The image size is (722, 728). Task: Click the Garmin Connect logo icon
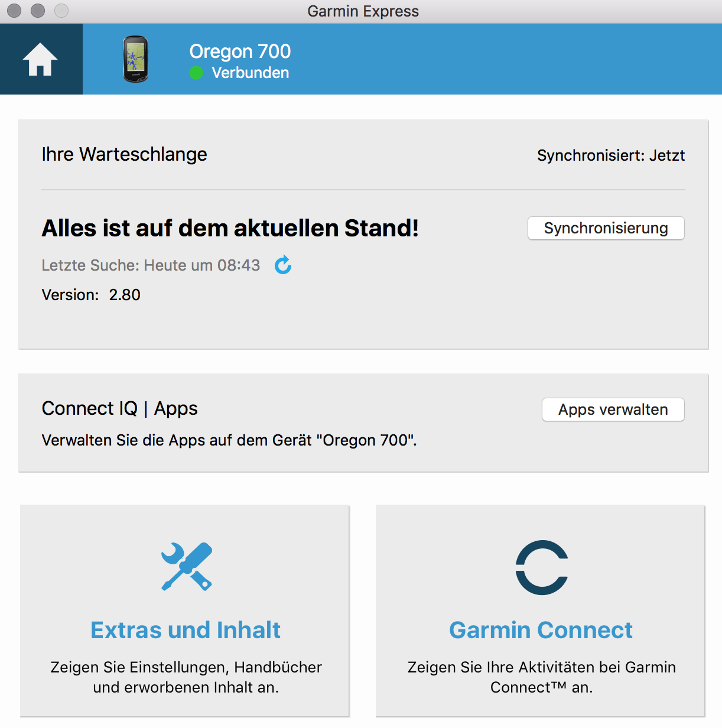[x=541, y=567]
